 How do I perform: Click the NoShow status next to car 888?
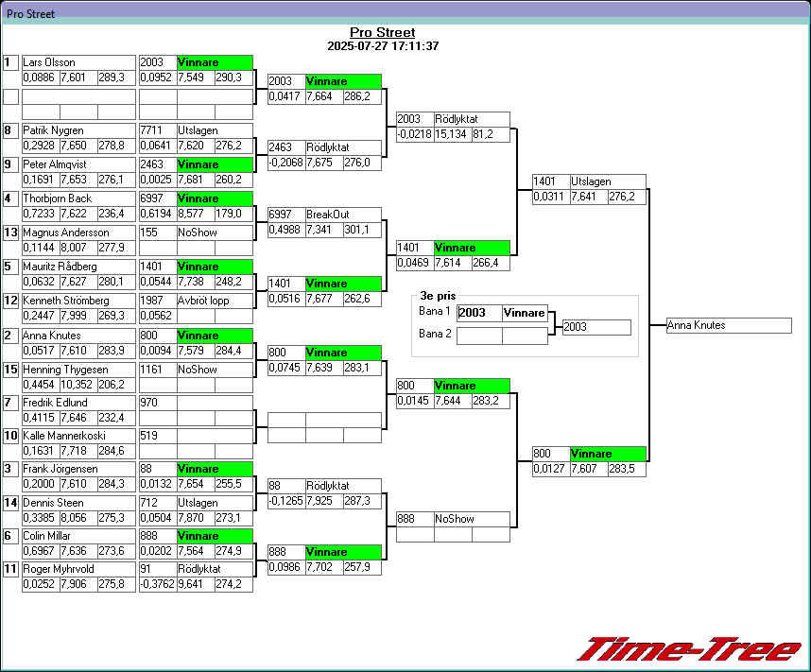472,519
